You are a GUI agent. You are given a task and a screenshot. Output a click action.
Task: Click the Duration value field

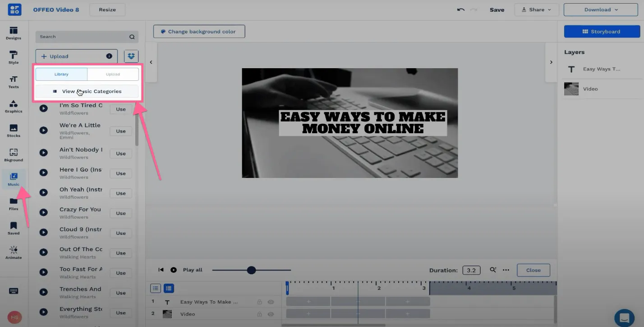[471, 270]
